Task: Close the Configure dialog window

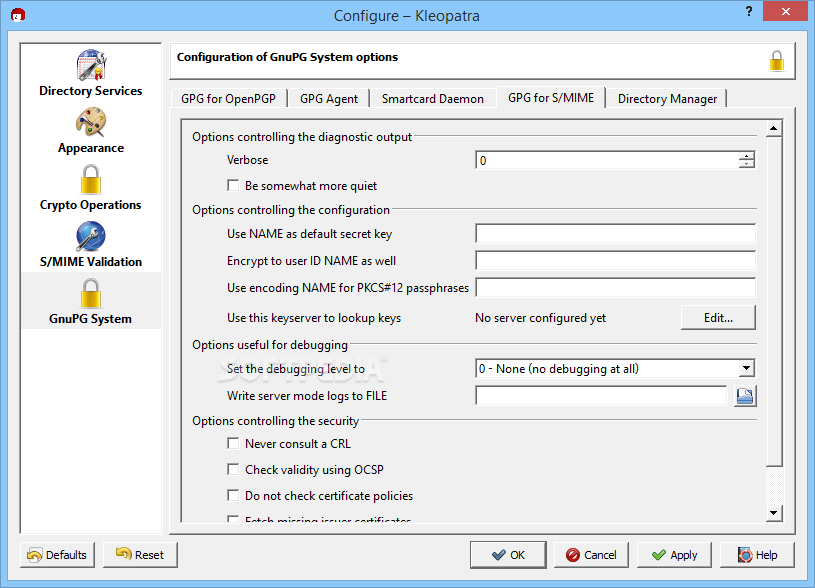Action: point(785,11)
